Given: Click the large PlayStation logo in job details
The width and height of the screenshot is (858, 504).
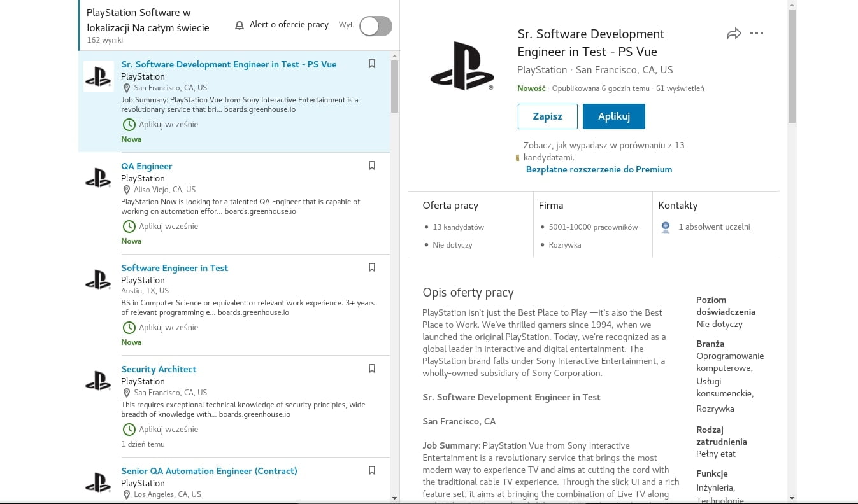Looking at the screenshot, I should (462, 66).
